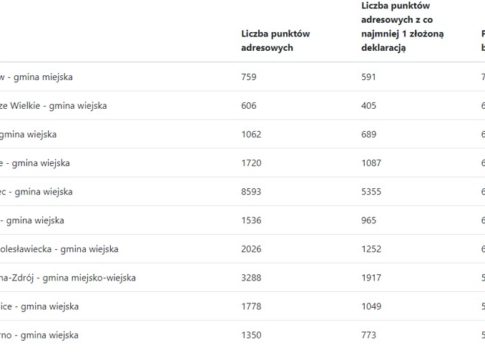Viewport: 485px width, 360px height.
Task: Select the row ending 'gmina miejska'
Action: tap(242, 77)
